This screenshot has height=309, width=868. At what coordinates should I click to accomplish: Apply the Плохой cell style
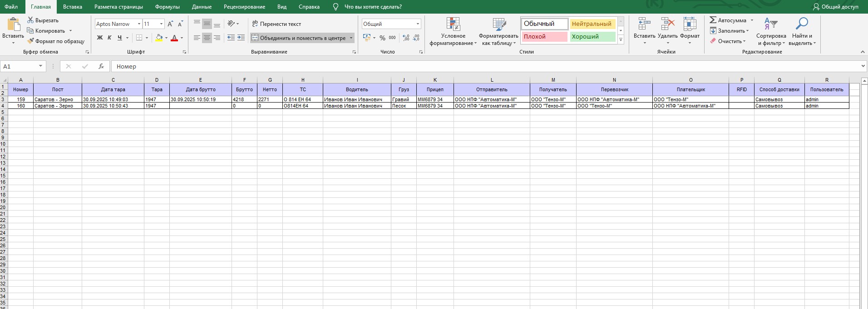(544, 37)
